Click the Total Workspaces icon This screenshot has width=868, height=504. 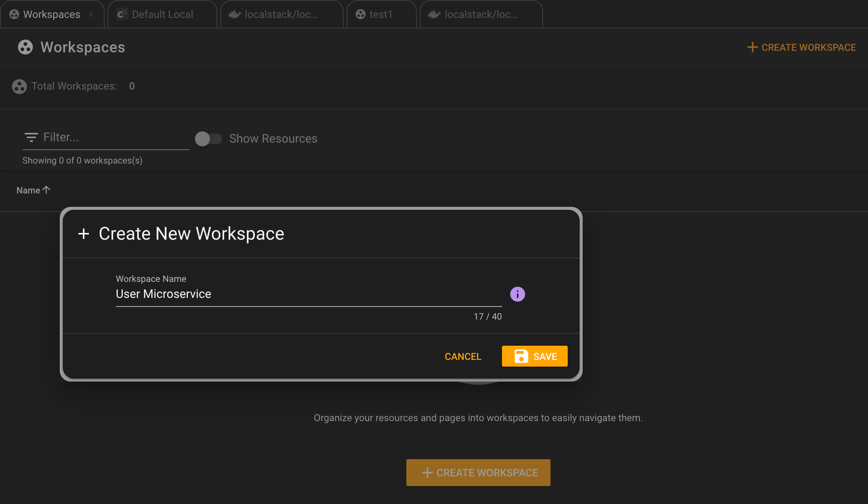(x=19, y=86)
